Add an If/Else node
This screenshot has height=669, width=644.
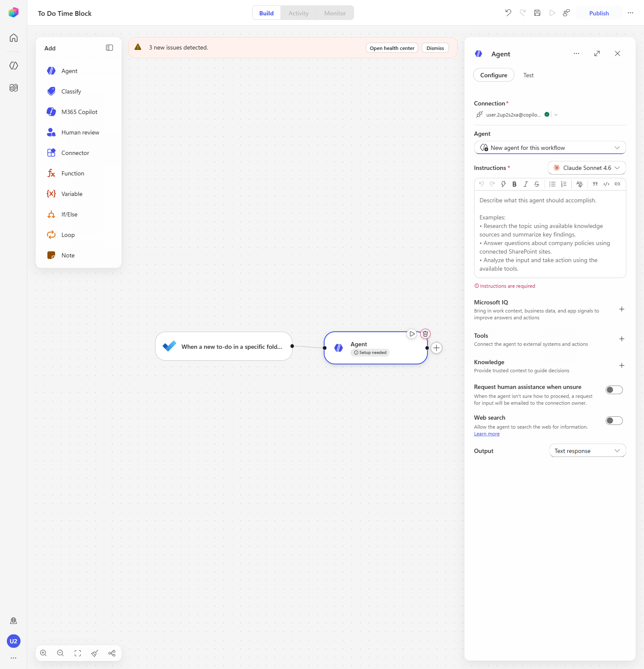(79, 214)
